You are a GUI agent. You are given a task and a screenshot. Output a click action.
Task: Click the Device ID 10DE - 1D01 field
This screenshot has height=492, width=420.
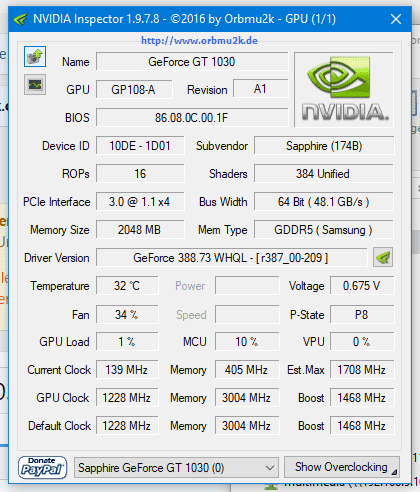[x=140, y=146]
